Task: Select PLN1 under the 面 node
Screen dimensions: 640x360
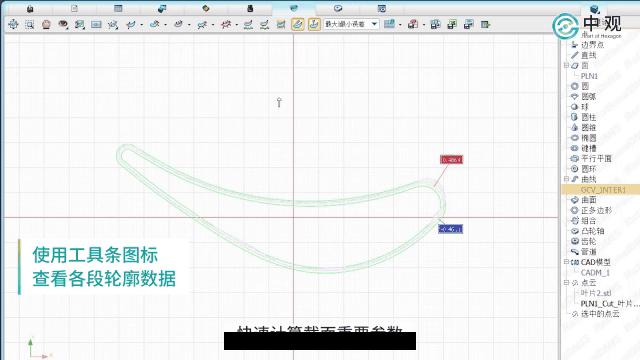Action: [589, 76]
